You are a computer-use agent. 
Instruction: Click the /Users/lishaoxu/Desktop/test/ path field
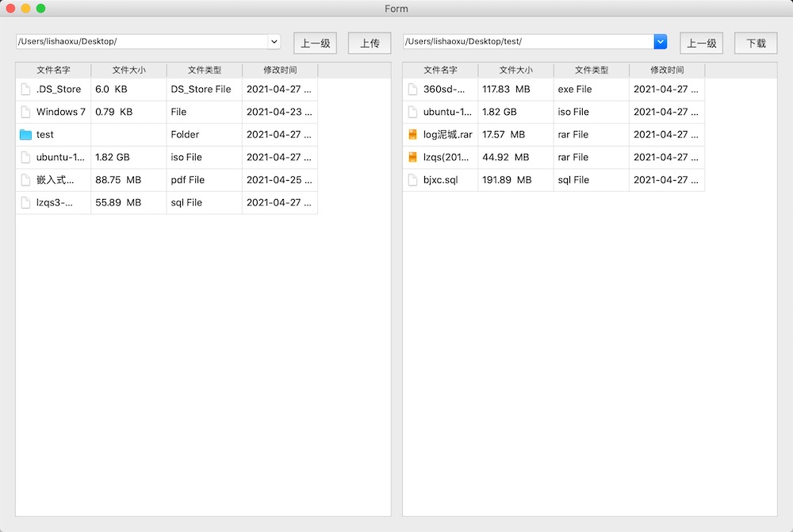528,41
